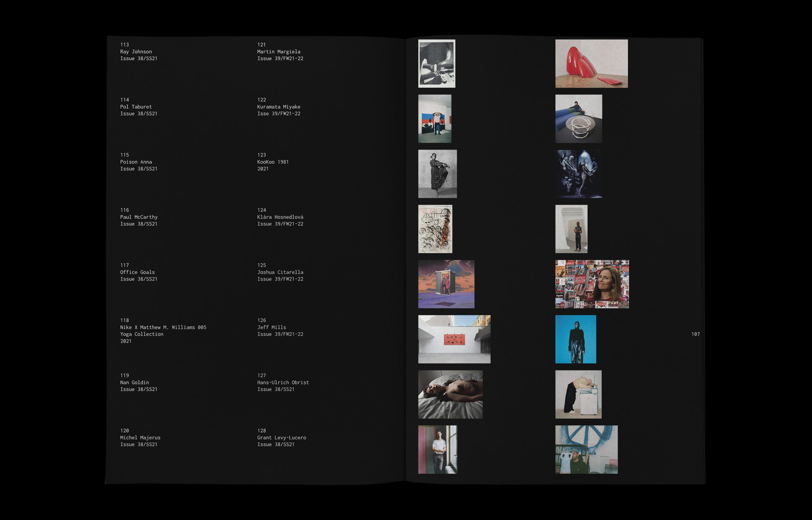The height and width of the screenshot is (520, 812).
Task: Click the red sculpture thumbnail
Action: [x=591, y=63]
